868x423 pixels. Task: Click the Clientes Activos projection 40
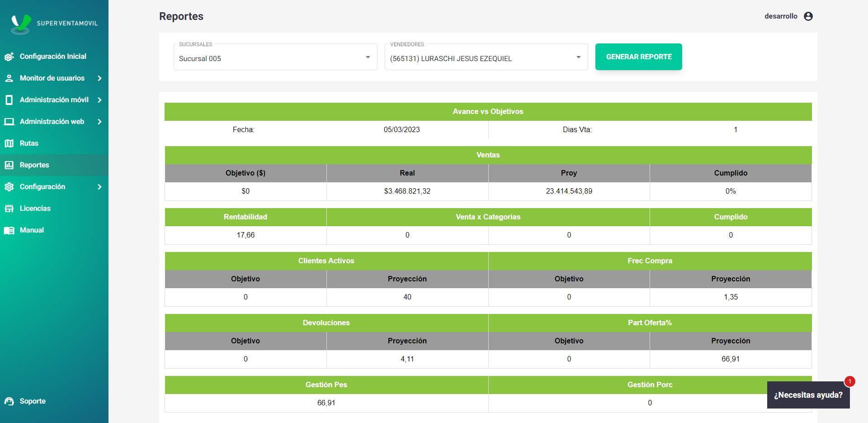(407, 297)
